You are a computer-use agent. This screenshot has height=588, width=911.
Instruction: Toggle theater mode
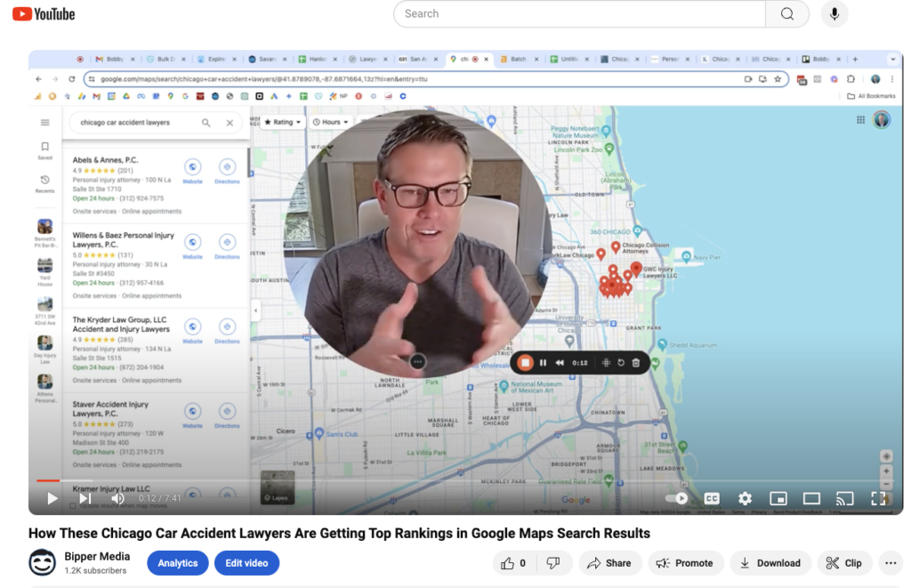pos(811,499)
